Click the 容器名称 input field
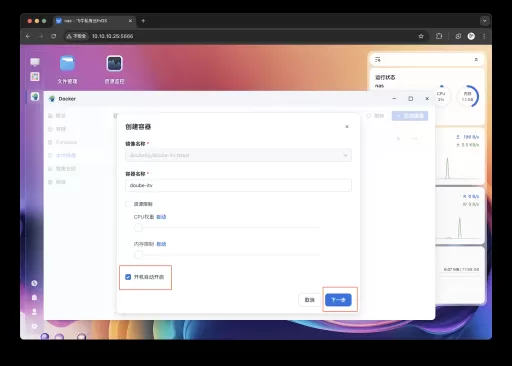Screen dimensions: 512x366 [238, 185]
